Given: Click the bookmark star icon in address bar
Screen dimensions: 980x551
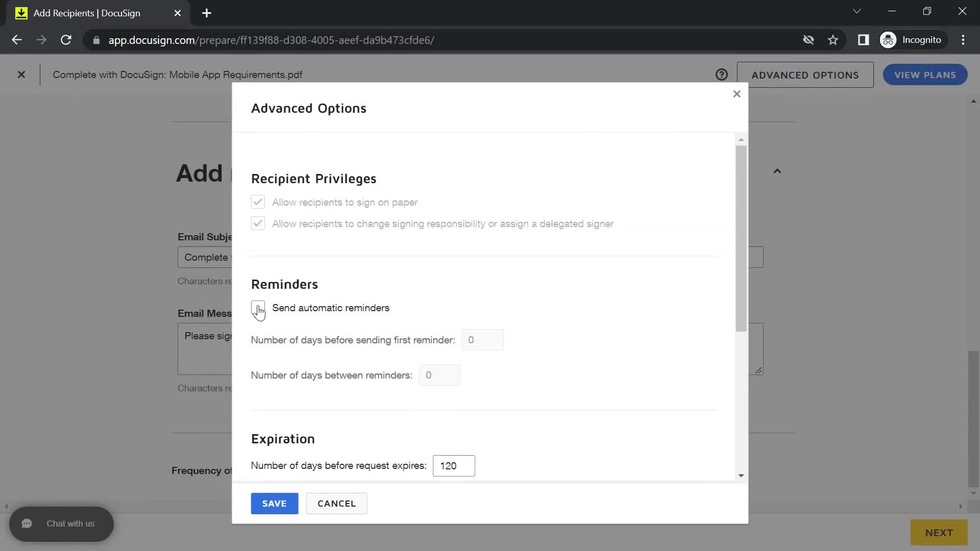Looking at the screenshot, I should point(834,40).
